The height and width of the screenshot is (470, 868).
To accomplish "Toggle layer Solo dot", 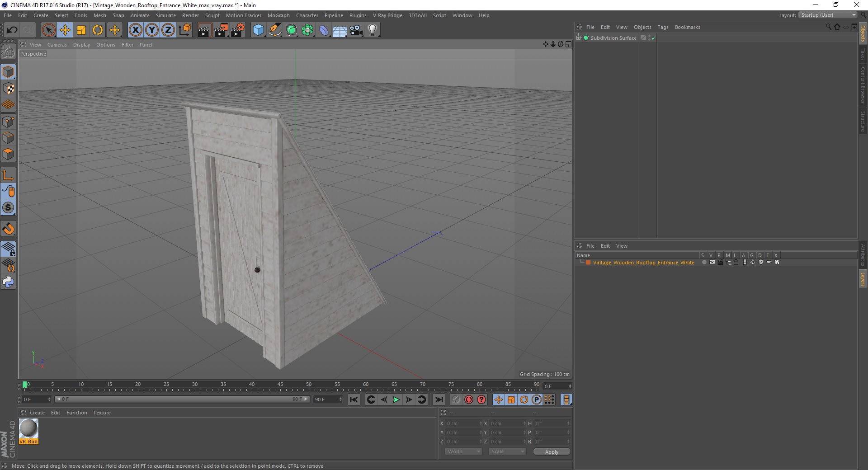I will (x=704, y=262).
